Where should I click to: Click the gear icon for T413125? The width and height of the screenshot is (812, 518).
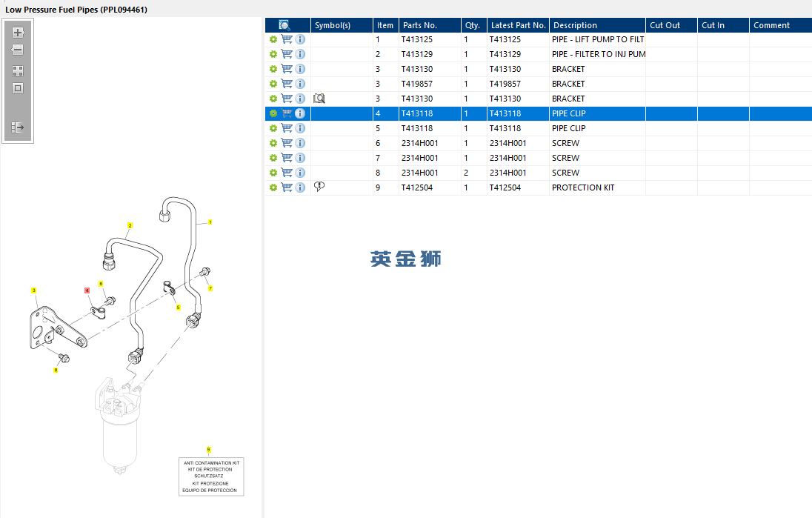[273, 39]
